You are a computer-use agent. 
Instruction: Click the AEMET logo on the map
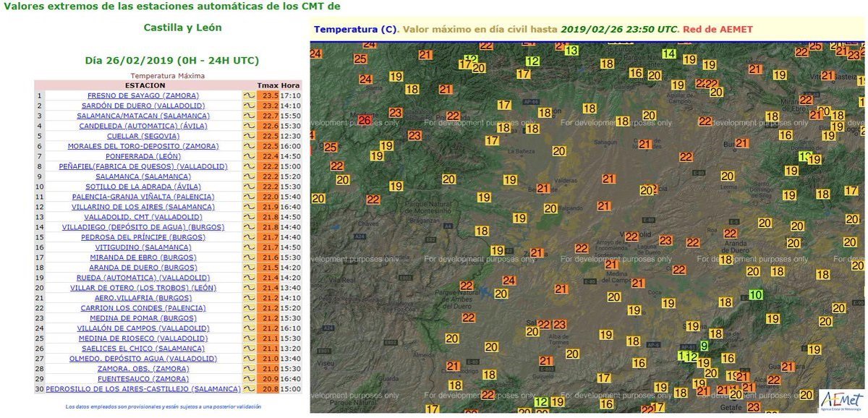coord(841,400)
